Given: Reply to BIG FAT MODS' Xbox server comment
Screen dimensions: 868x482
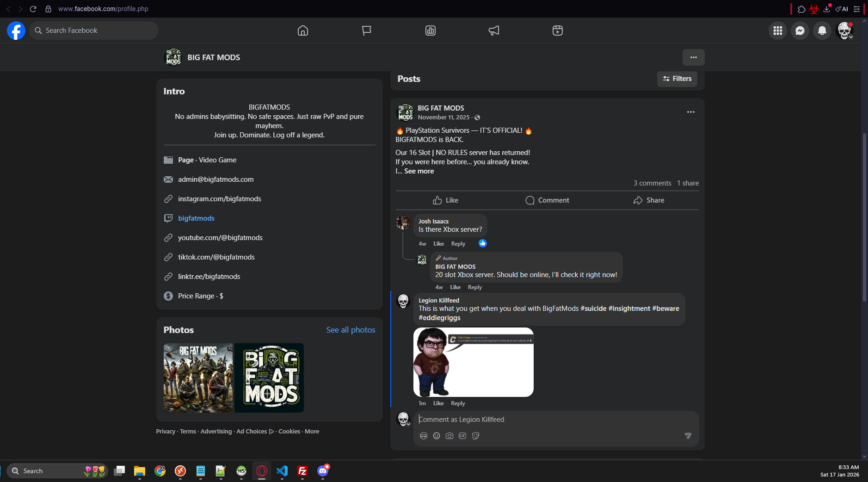Looking at the screenshot, I should (475, 287).
